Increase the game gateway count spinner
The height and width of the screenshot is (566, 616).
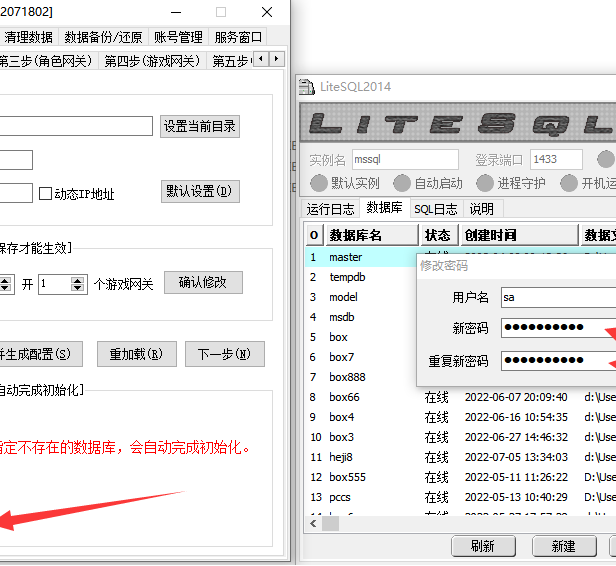click(78, 279)
